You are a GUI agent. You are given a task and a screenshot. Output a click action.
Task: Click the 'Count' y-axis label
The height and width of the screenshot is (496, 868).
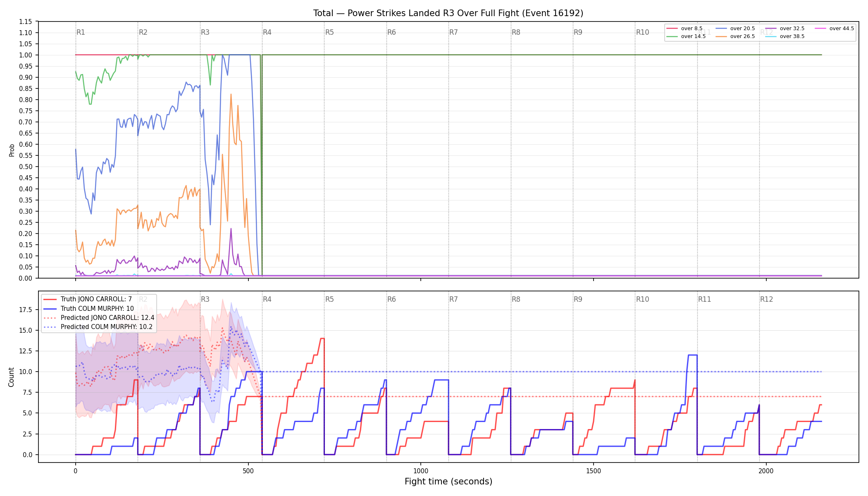pyautogui.click(x=11, y=377)
